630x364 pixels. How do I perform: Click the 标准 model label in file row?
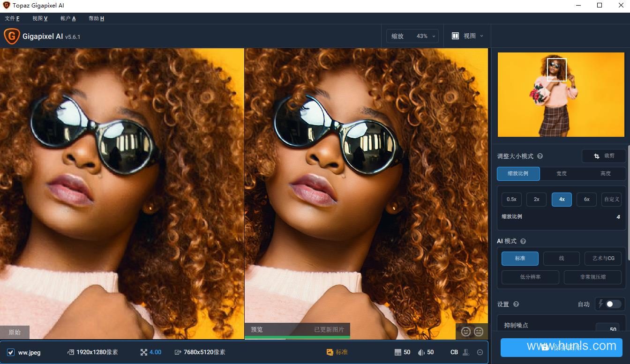pyautogui.click(x=342, y=352)
